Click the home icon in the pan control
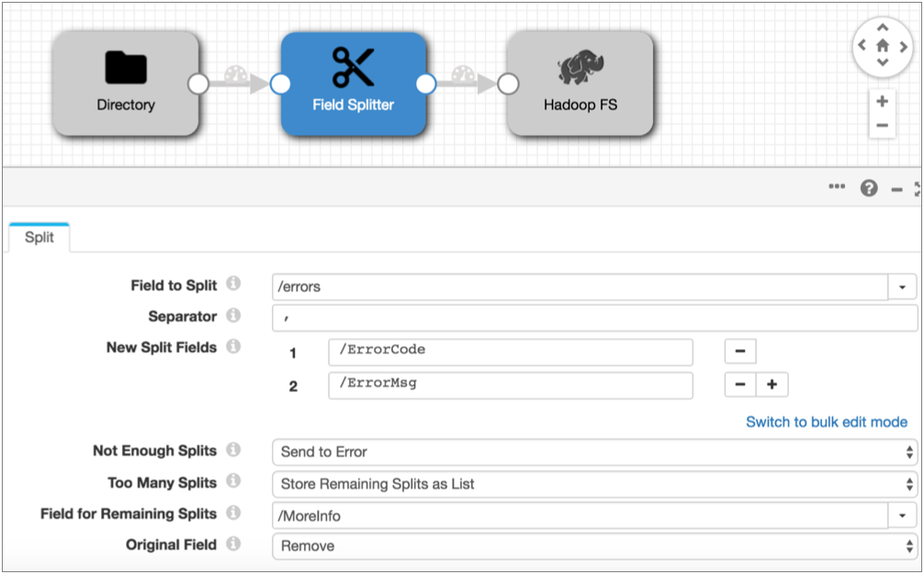 click(883, 44)
